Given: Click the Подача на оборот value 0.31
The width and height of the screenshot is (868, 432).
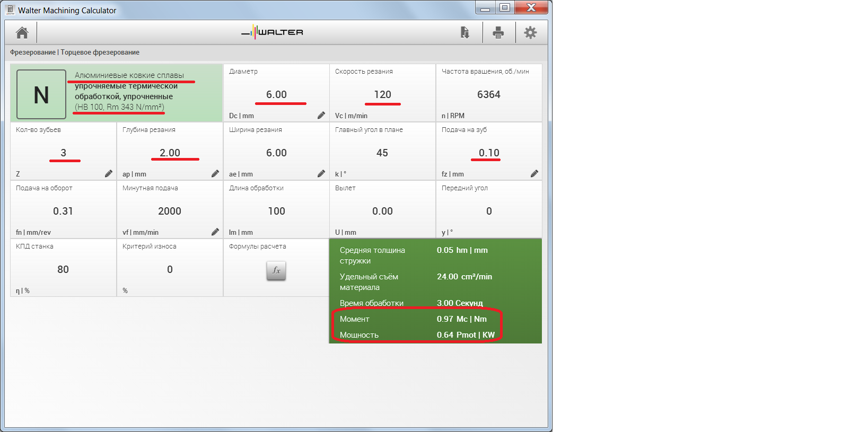Looking at the screenshot, I should (63, 211).
